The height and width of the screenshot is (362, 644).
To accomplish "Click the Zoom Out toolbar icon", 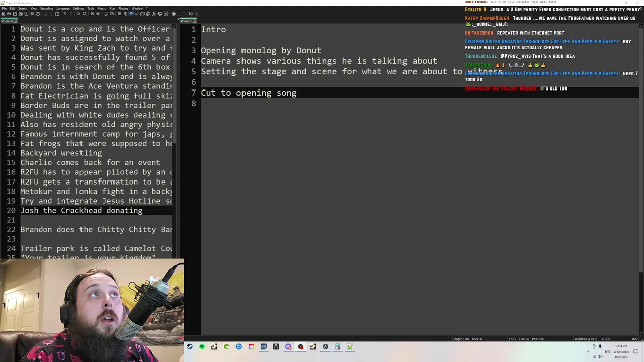I will click(x=98, y=14).
